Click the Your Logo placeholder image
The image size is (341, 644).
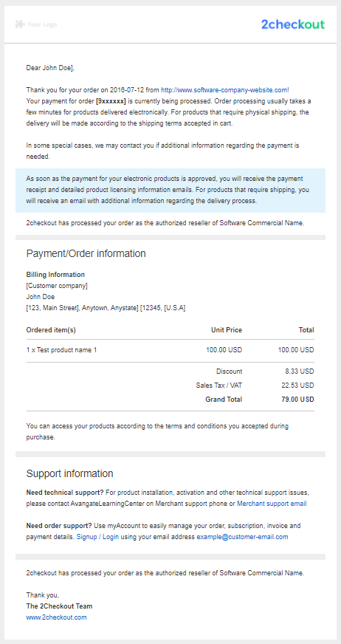pos(35,24)
